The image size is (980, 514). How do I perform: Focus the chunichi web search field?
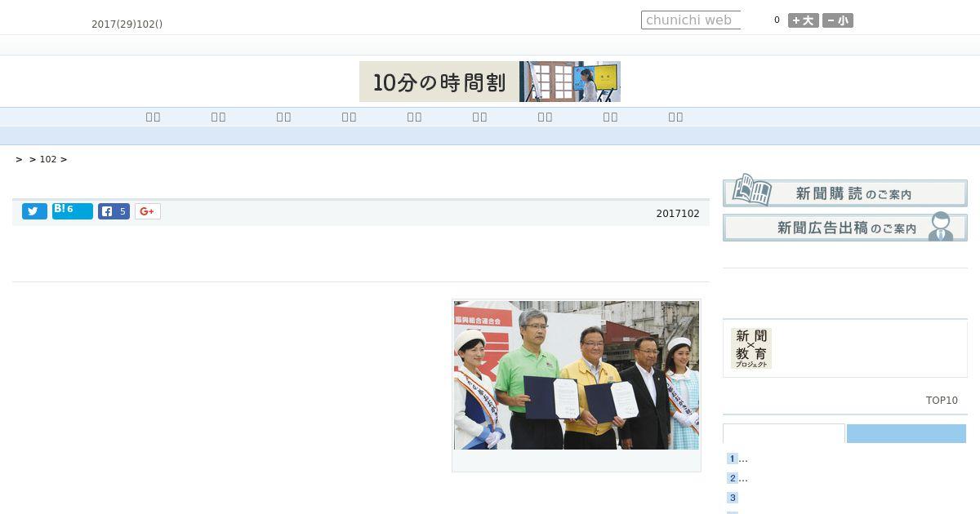(x=691, y=20)
